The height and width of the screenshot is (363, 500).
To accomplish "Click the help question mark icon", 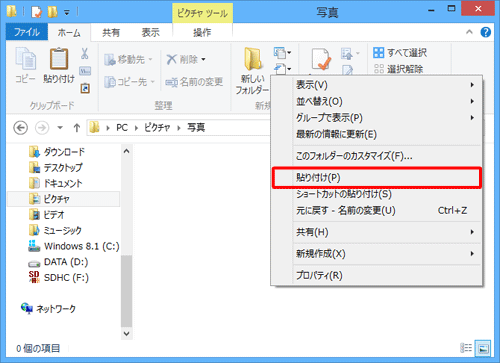I will (486, 32).
